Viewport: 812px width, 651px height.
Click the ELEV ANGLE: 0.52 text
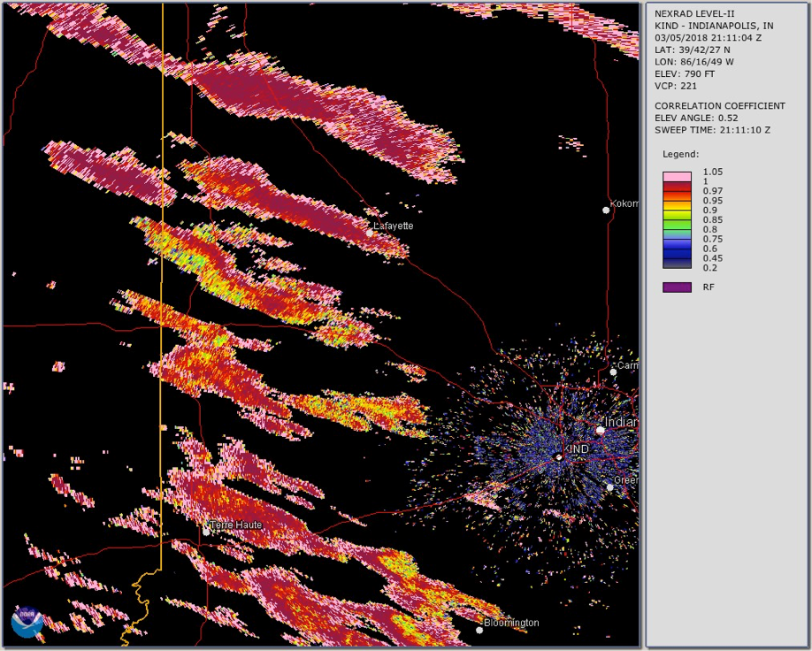pyautogui.click(x=696, y=118)
